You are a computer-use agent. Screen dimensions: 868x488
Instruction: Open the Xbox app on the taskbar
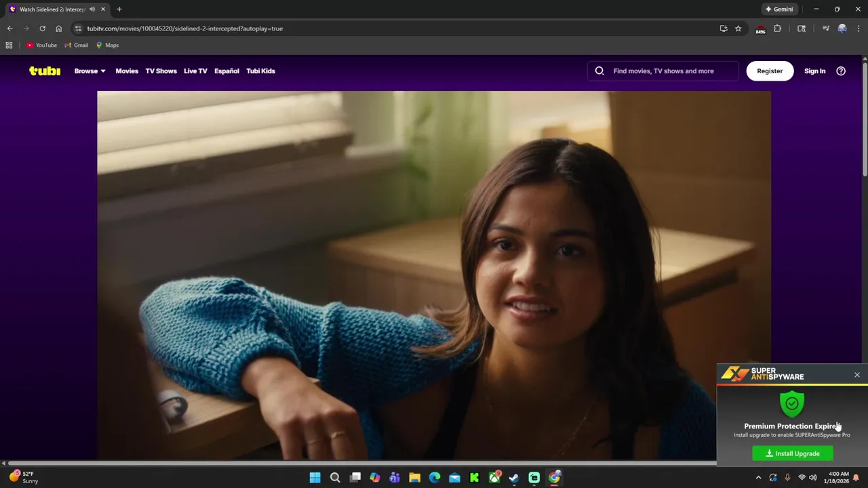click(x=495, y=478)
